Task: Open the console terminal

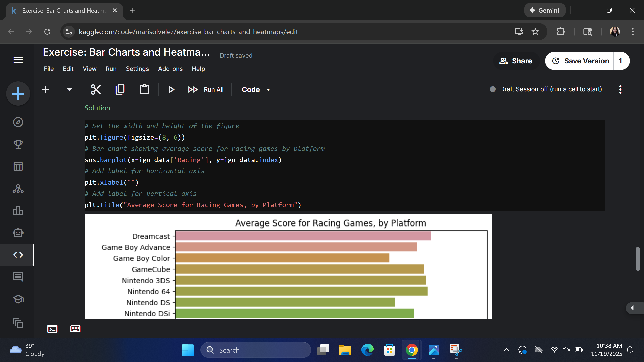Action: tap(52, 329)
